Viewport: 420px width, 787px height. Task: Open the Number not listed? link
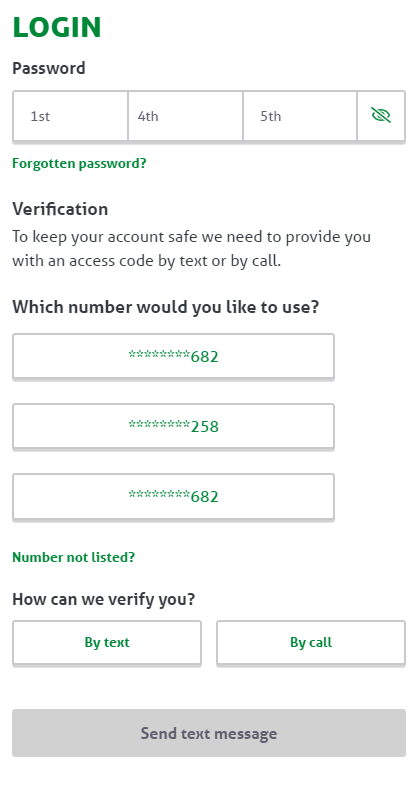[x=74, y=557]
